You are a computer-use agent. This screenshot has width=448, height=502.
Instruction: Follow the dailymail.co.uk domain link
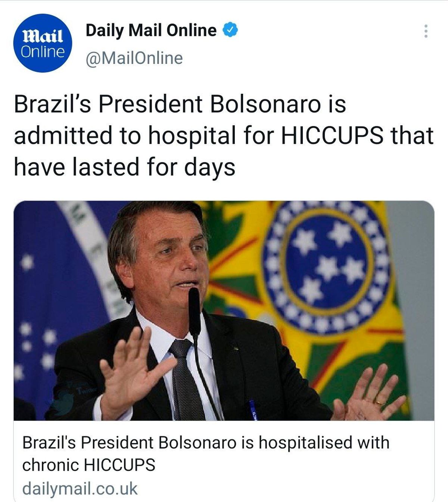click(80, 489)
